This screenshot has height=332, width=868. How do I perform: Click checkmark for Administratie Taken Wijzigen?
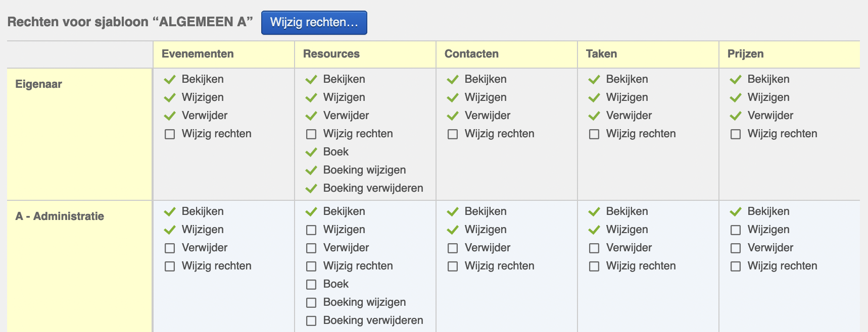point(594,230)
